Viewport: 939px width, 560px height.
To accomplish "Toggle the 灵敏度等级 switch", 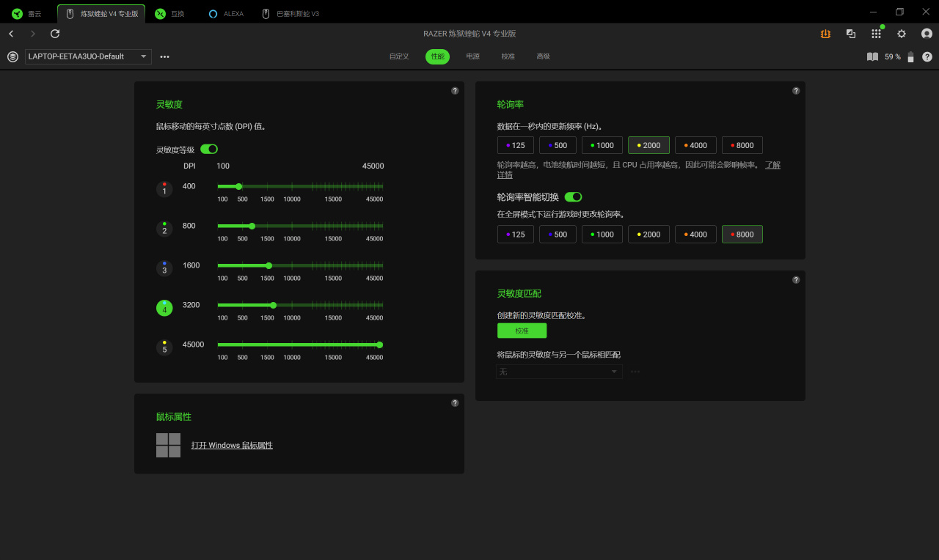I will [209, 149].
